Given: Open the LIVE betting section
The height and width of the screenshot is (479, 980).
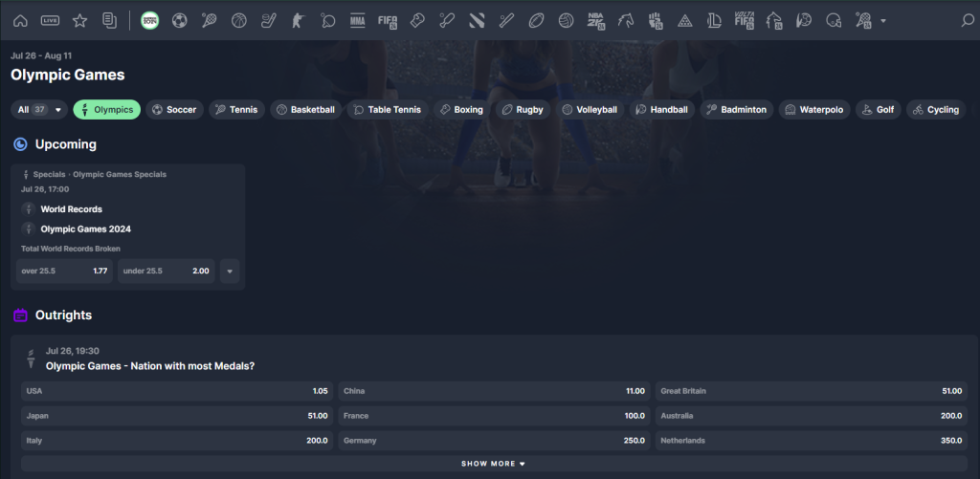Looking at the screenshot, I should pos(50,21).
